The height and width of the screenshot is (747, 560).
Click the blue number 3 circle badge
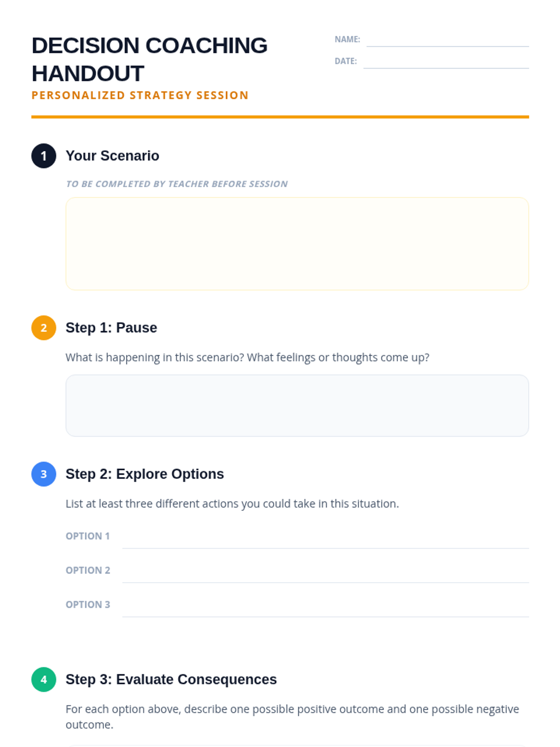coord(44,474)
